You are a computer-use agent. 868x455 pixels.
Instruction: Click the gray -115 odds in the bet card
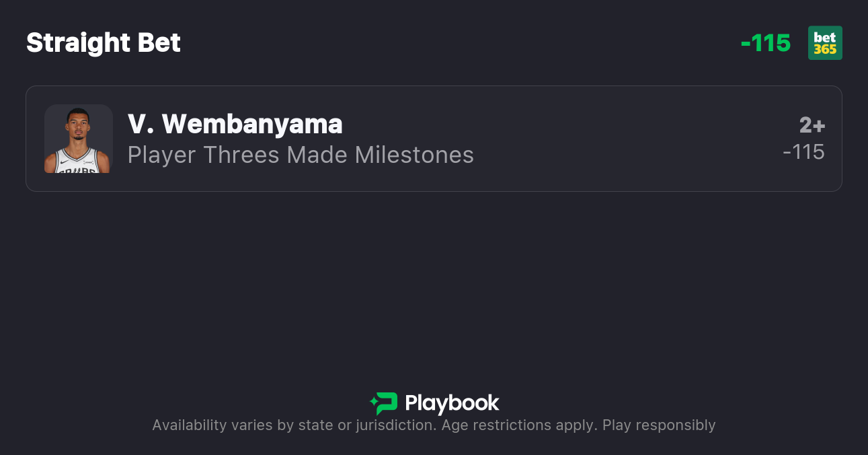click(x=803, y=152)
